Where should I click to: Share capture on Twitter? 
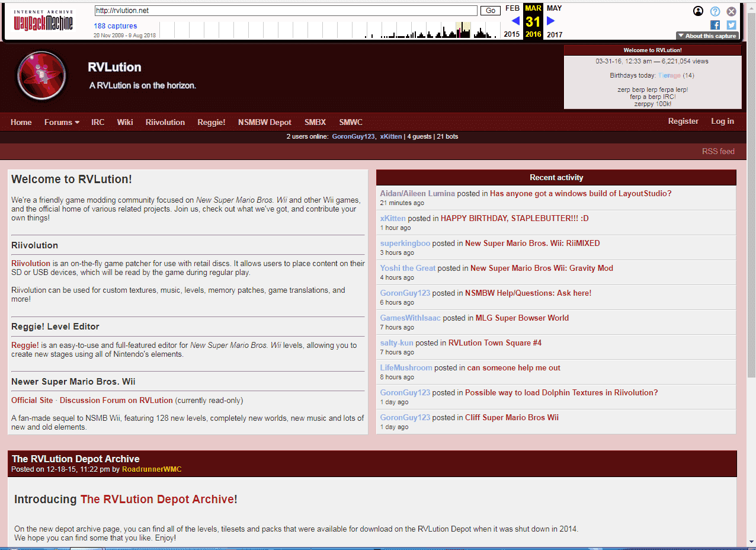point(732,25)
